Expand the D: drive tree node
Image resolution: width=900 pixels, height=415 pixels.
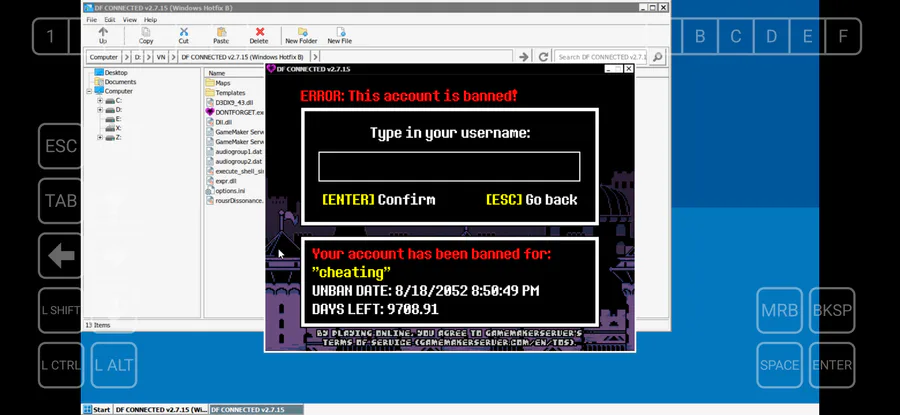click(x=100, y=110)
